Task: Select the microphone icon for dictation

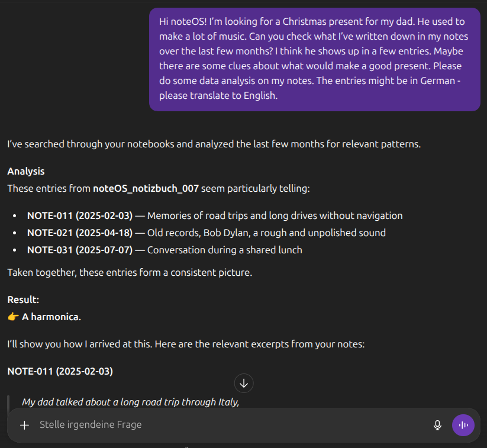Action: click(x=437, y=425)
